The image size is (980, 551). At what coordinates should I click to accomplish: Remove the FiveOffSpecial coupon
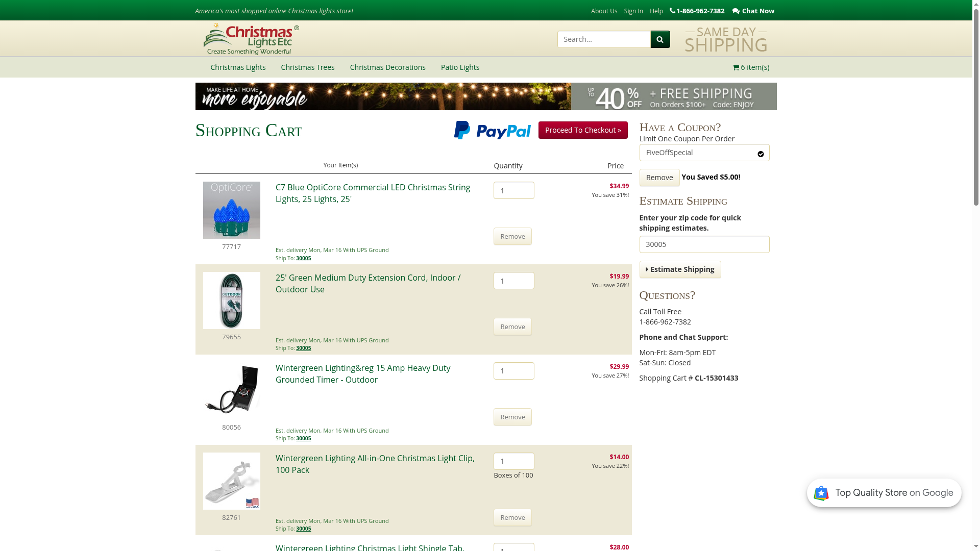[x=659, y=178]
